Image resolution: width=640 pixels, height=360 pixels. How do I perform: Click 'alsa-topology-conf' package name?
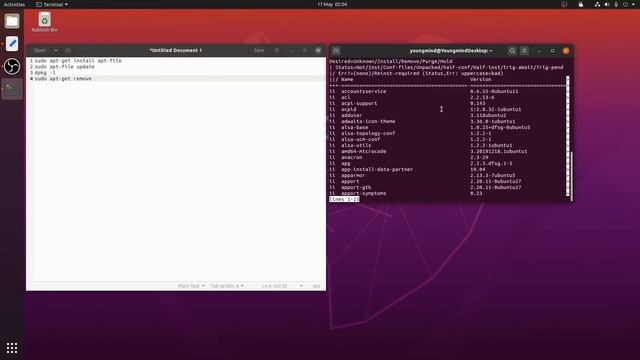click(x=368, y=133)
